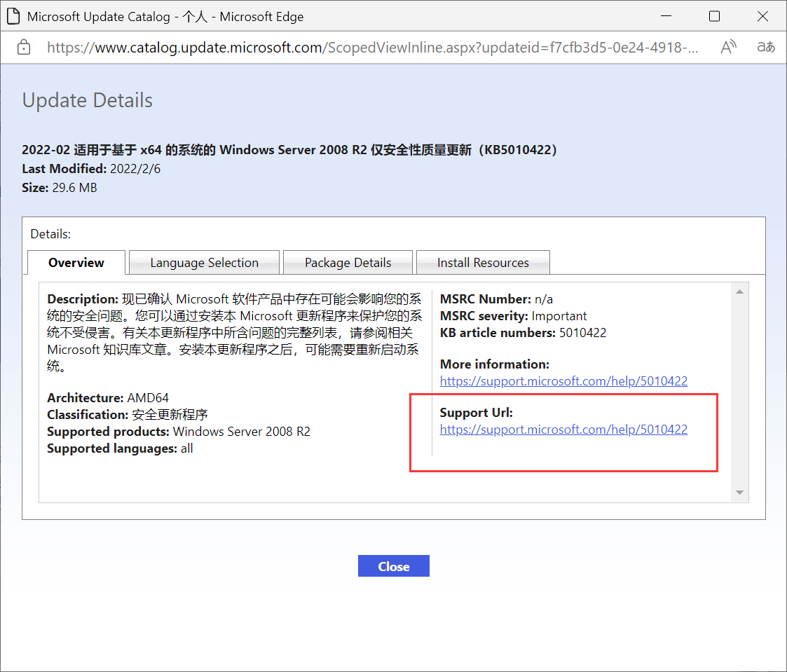
Task: Open the Package Details tab
Action: [348, 263]
